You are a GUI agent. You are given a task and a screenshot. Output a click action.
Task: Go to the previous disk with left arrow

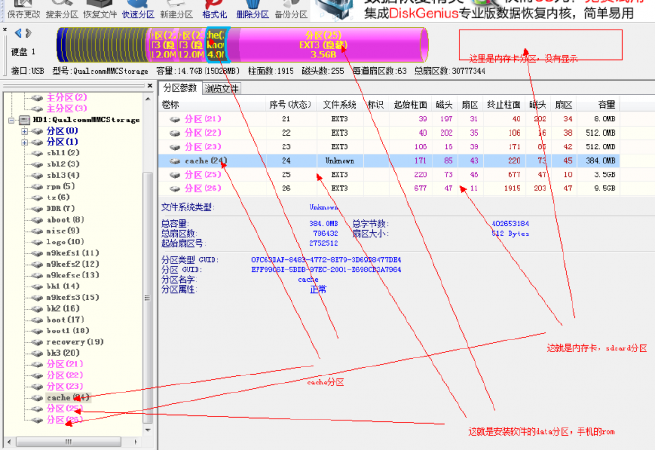coord(18,33)
